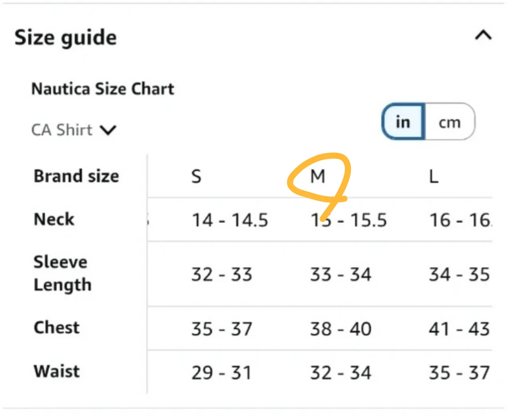The width and height of the screenshot is (508, 420).
Task: Click the Waist row label
Action: pos(56,371)
